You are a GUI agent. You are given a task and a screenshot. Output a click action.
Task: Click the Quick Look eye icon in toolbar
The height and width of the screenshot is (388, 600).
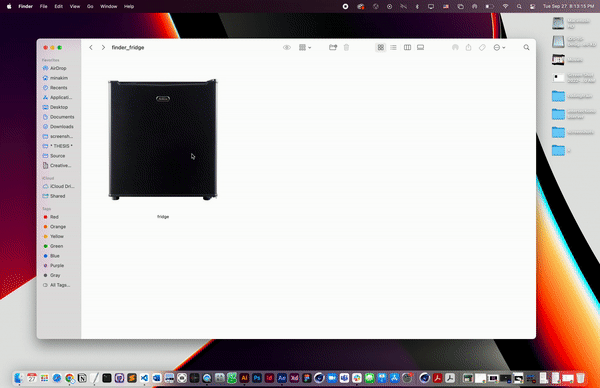pos(287,47)
